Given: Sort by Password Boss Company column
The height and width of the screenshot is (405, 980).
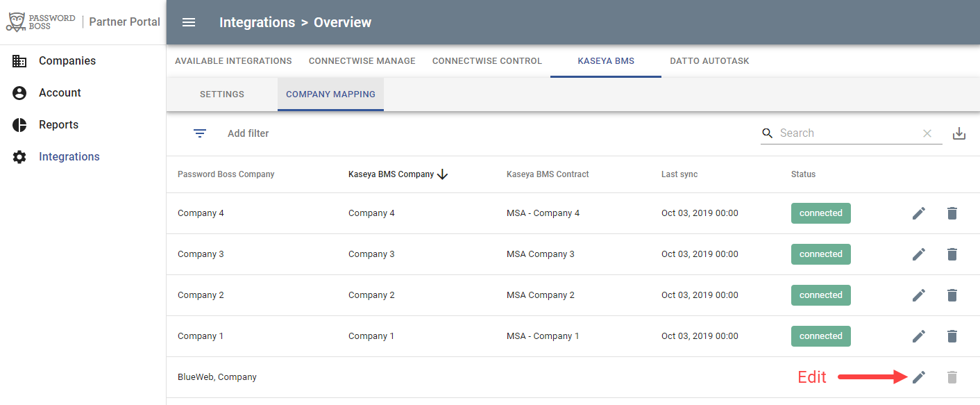Looking at the screenshot, I should point(226,174).
